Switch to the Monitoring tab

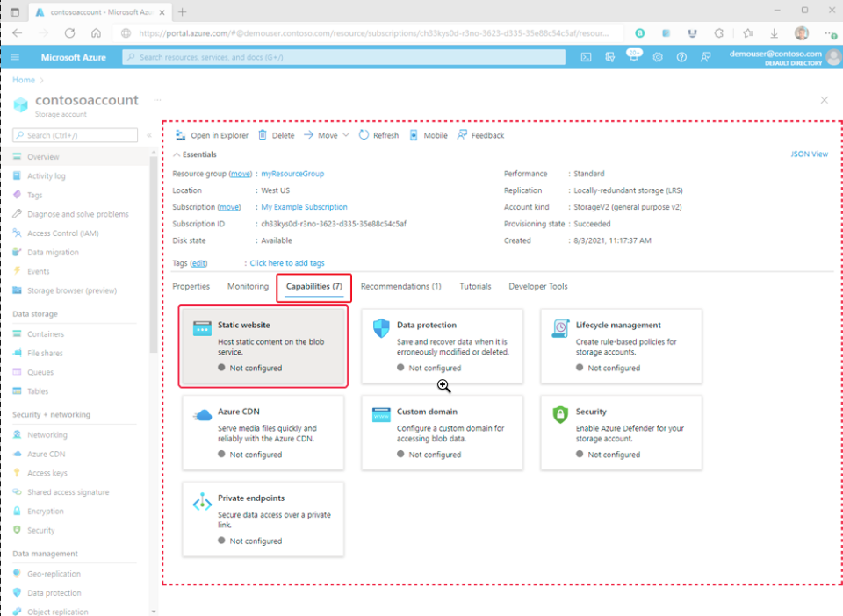pyautogui.click(x=248, y=286)
